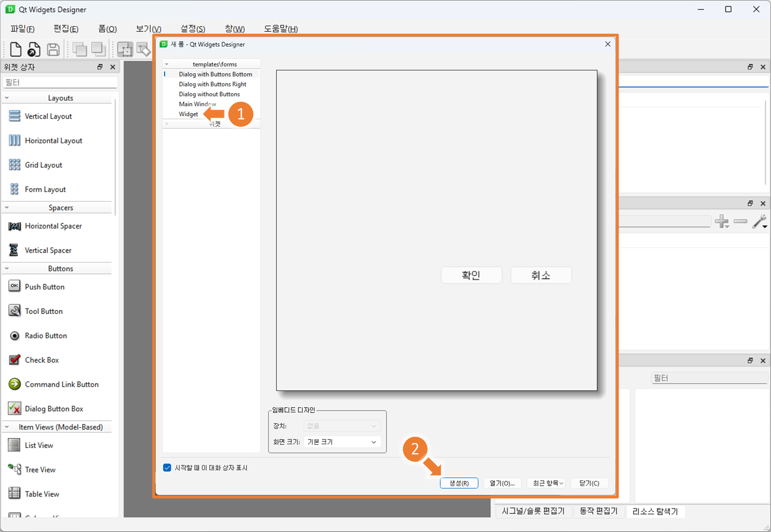Collapse the Buttons category

point(7,268)
